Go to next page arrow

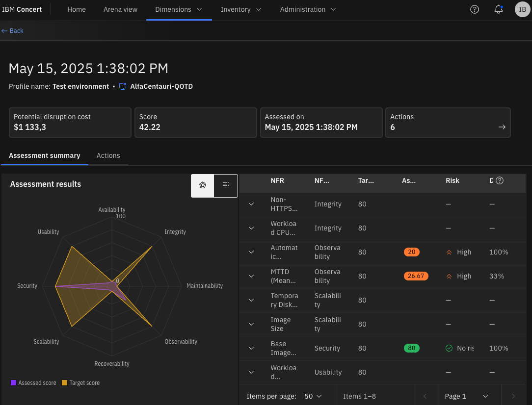coord(513,396)
